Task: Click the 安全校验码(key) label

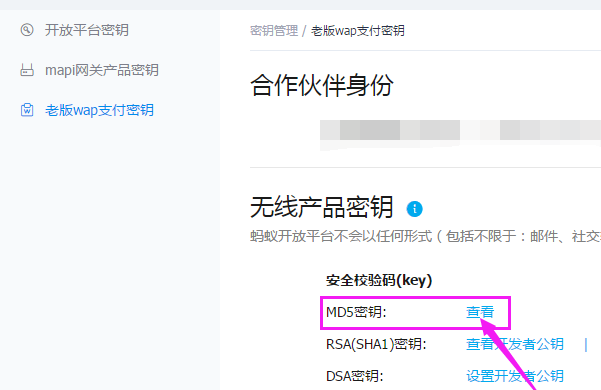Action: click(x=379, y=280)
